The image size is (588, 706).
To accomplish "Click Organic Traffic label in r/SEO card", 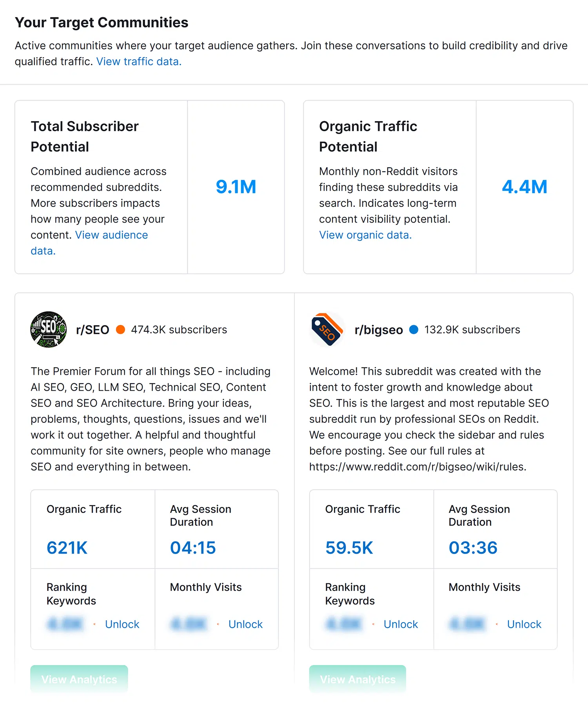I will [x=84, y=509].
